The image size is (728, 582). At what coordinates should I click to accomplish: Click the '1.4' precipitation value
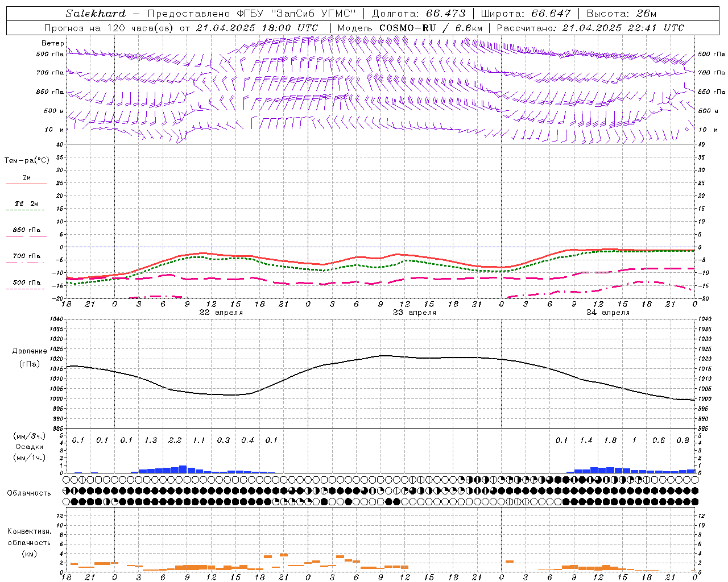point(586,440)
